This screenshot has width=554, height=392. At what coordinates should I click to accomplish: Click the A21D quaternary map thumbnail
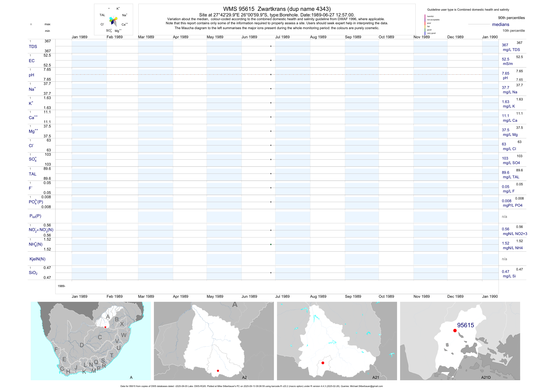tap(460, 341)
